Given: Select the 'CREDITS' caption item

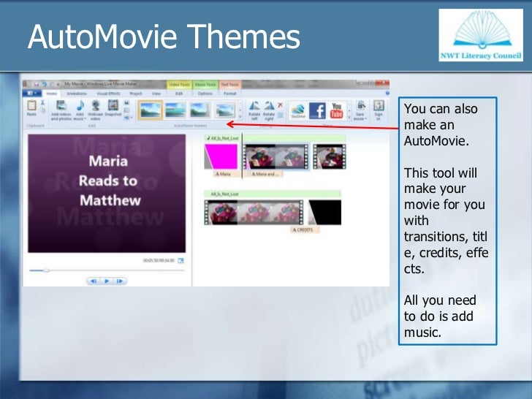Looking at the screenshot, I should click(x=304, y=230).
